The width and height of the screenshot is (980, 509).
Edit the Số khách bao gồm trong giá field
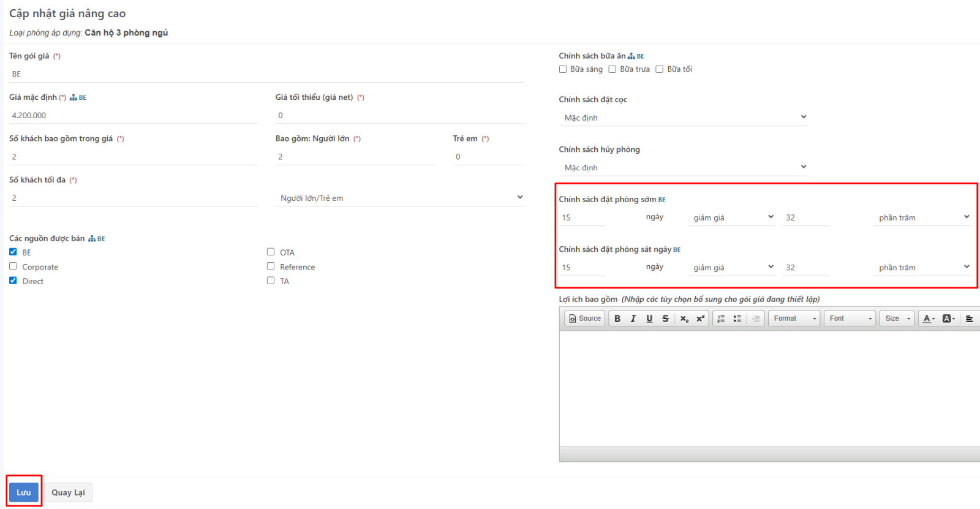[134, 157]
